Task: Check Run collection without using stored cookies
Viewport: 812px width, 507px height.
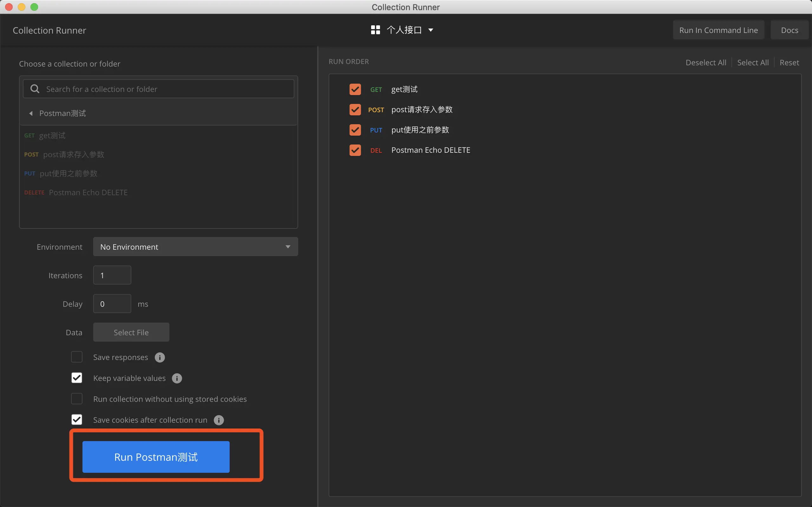Action: [77, 399]
